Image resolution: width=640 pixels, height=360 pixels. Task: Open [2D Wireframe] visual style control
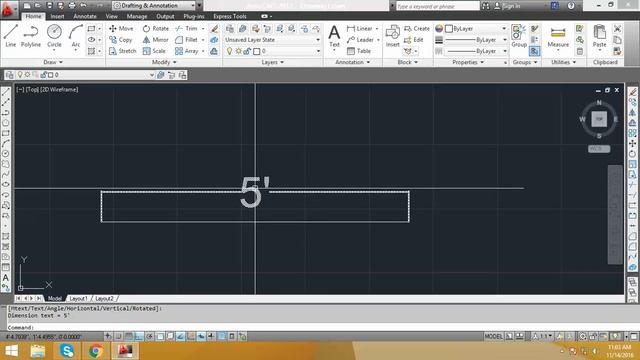pyautogui.click(x=59, y=89)
